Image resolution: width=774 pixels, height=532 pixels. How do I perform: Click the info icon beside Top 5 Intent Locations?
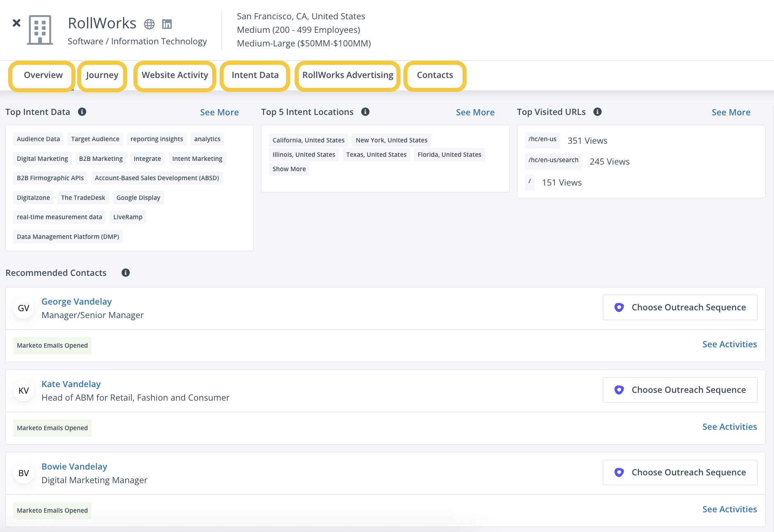(366, 111)
